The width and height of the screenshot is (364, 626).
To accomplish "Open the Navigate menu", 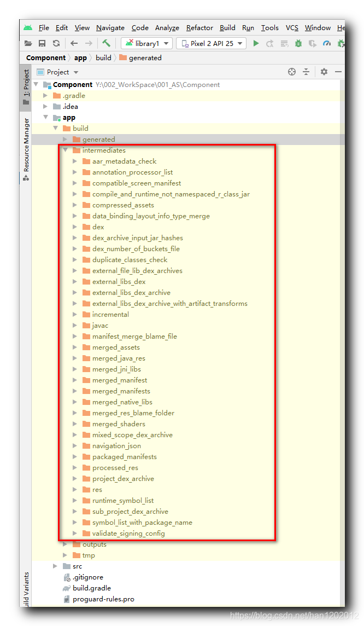I will click(x=110, y=27).
